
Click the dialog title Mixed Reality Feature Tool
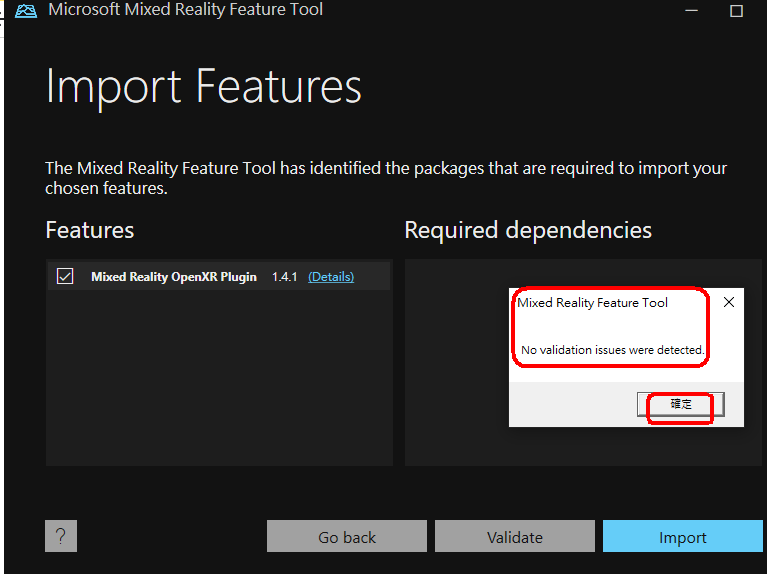tap(592, 303)
